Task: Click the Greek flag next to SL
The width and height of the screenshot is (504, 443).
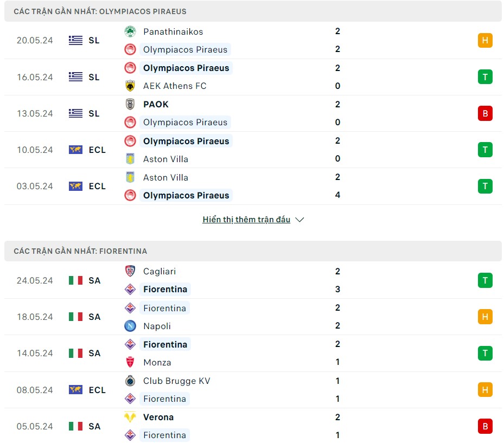Action: tap(75, 40)
